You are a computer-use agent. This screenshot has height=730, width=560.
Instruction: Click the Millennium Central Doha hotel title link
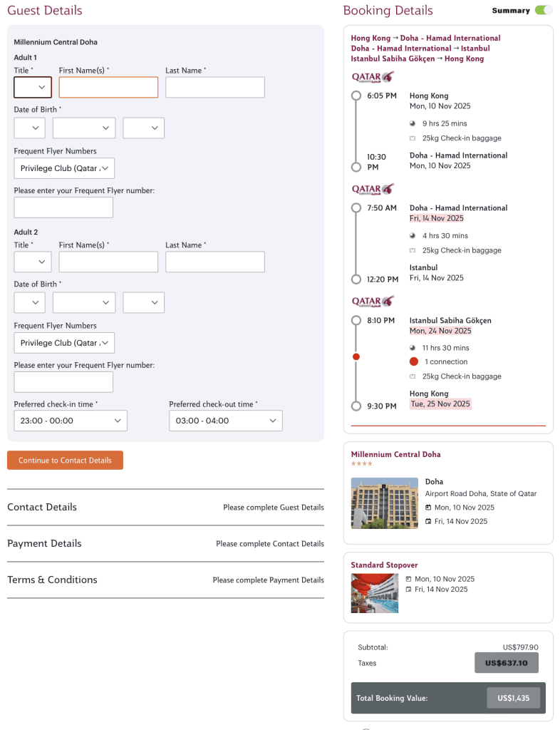(395, 454)
